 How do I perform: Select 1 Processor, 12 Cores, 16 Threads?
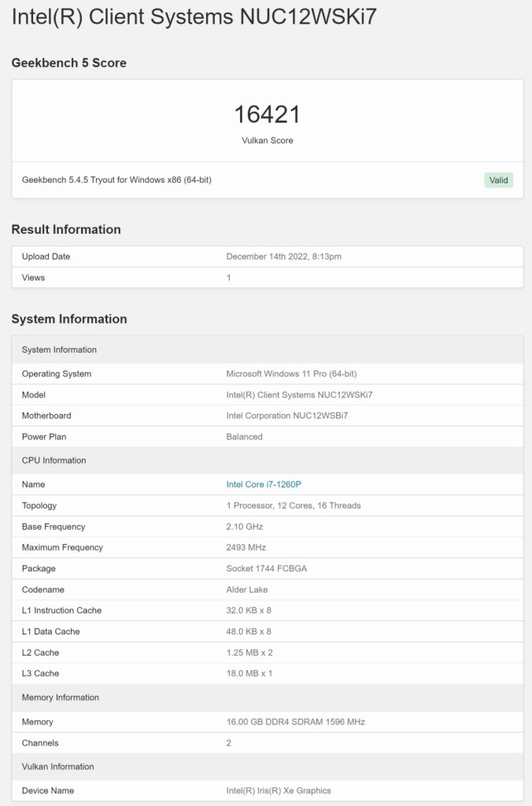tap(294, 506)
